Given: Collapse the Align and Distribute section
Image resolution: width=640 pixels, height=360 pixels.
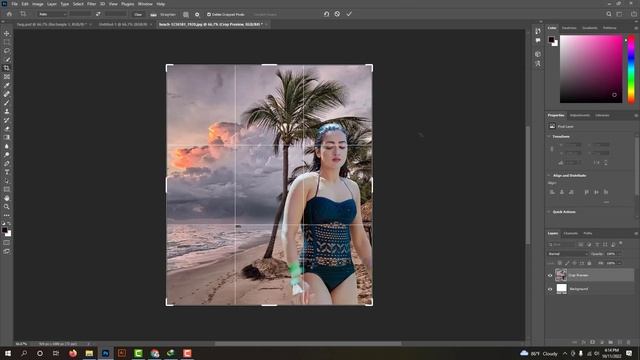Looking at the screenshot, I should coord(549,176).
